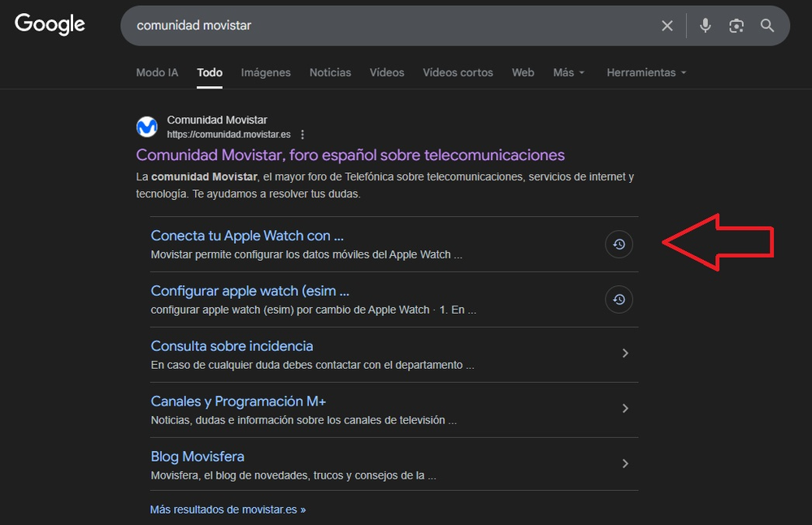Screen dimensions: 812x525
Task: Expand the Más dropdown
Action: [568, 72]
